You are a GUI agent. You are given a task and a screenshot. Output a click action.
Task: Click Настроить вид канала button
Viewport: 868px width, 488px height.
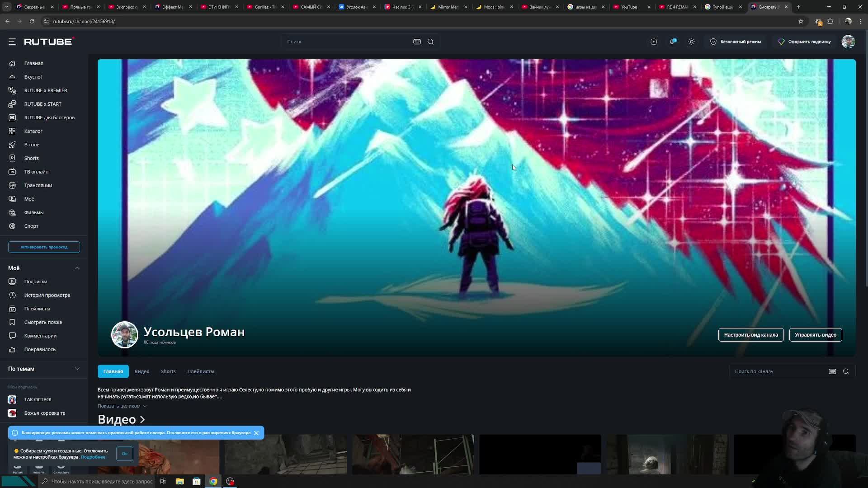pos(750,335)
